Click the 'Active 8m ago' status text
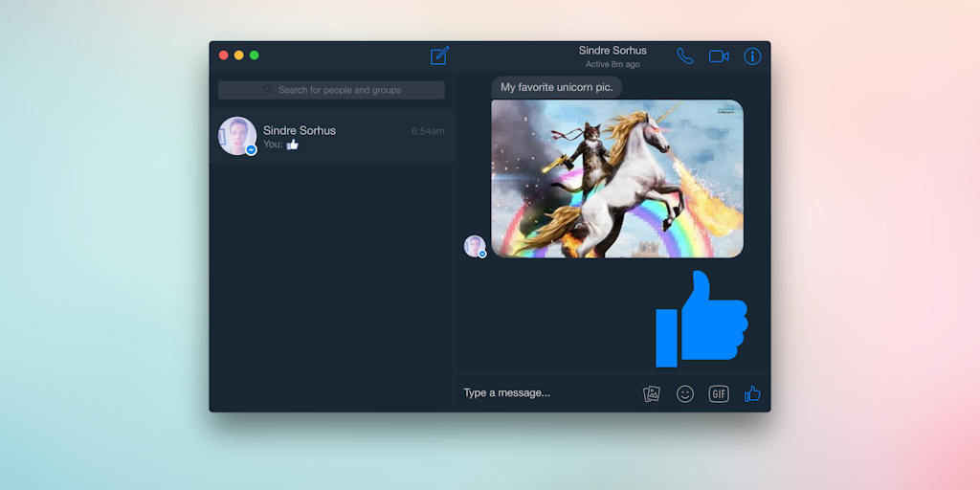The height and width of the screenshot is (490, 980). click(x=612, y=64)
